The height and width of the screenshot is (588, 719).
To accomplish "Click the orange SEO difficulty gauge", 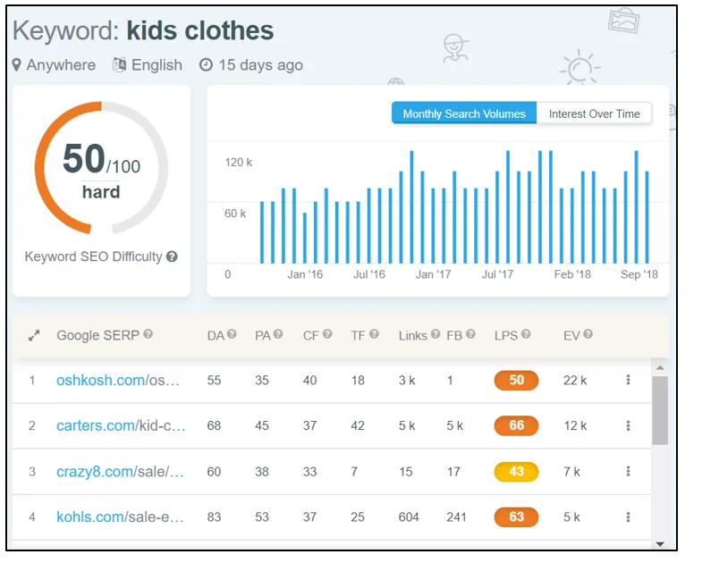I will [101, 168].
